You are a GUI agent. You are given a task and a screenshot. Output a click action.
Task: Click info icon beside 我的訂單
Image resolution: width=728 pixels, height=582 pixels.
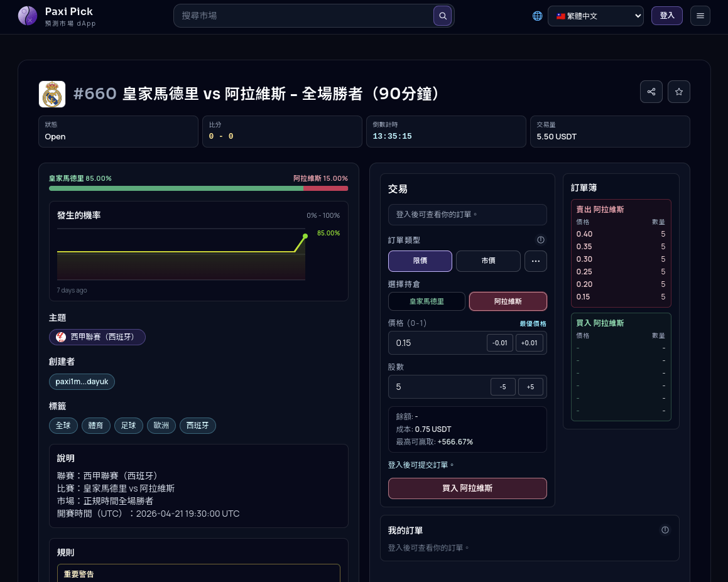click(x=665, y=530)
